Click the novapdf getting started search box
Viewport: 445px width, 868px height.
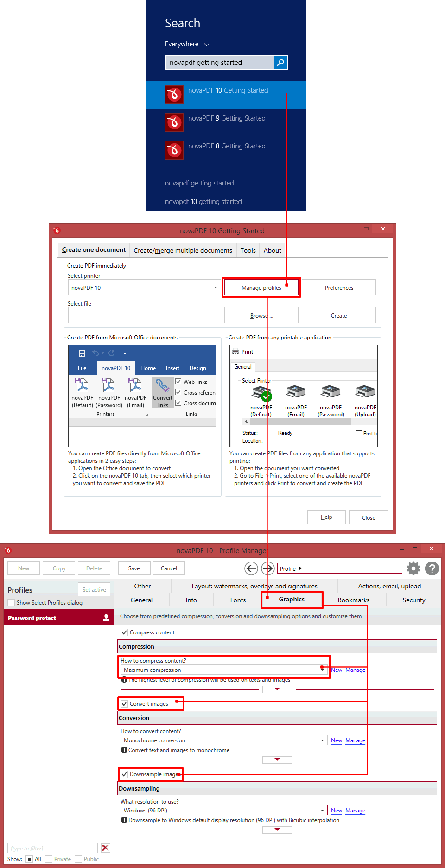coord(220,62)
